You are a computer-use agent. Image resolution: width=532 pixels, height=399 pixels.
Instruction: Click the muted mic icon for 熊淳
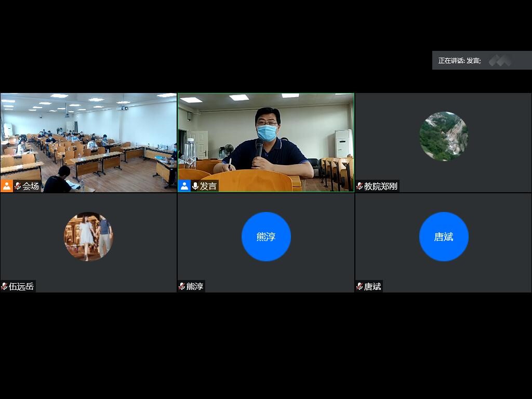tap(182, 286)
